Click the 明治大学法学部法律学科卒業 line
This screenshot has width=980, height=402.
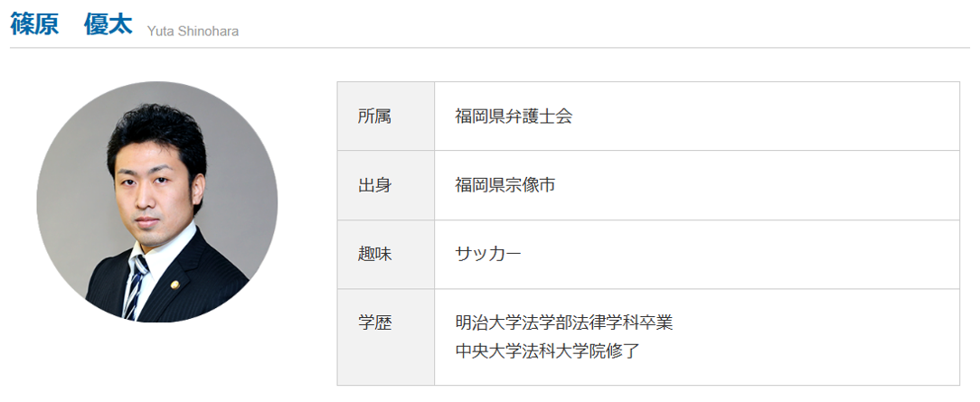[564, 323]
